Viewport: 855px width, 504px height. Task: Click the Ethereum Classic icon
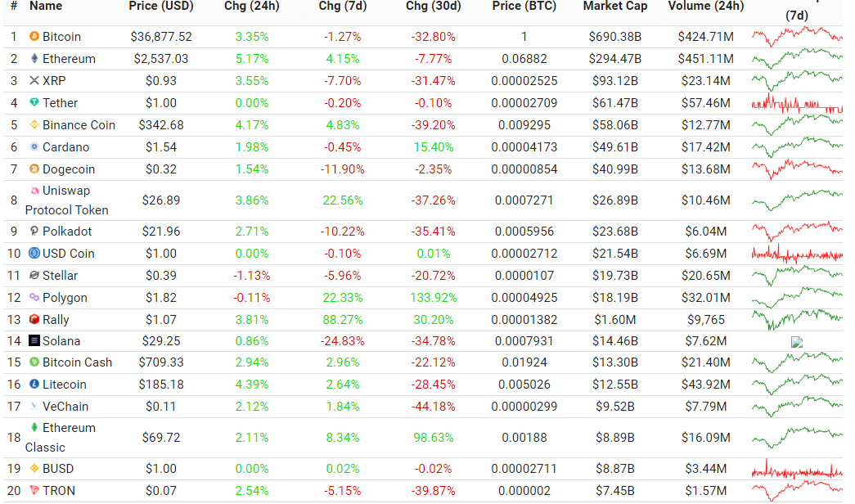(x=34, y=428)
